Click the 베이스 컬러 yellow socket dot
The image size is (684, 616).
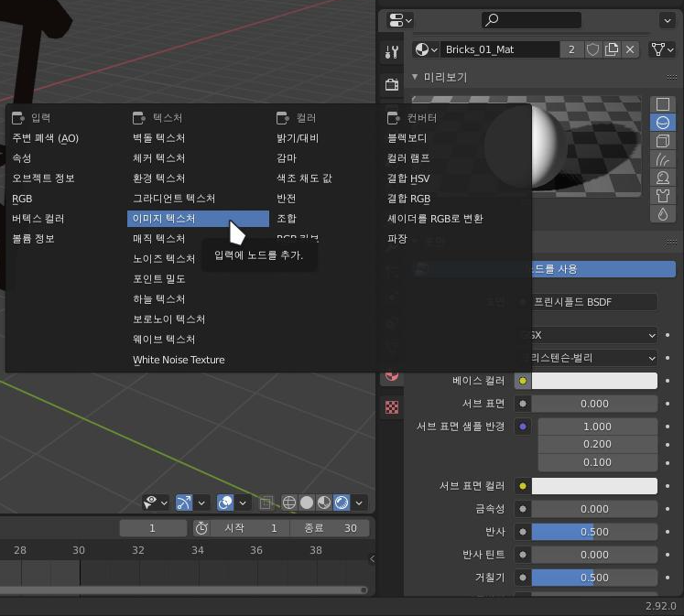click(523, 381)
